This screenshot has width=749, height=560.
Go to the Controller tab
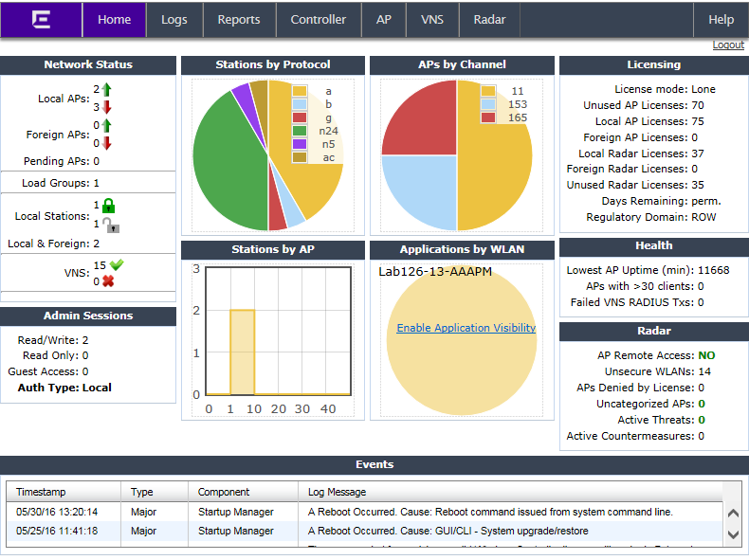pyautogui.click(x=319, y=20)
